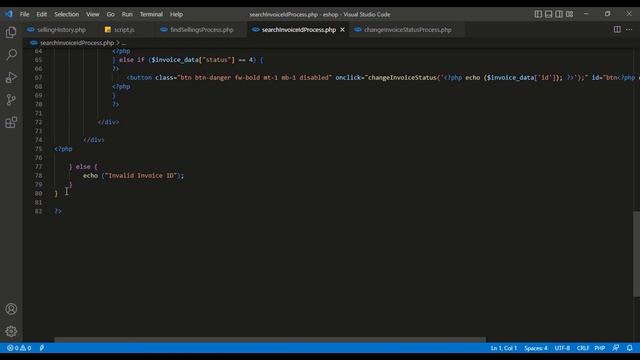Click the <?php tag on line 75
Viewport: 640px width, 360px height.
(63, 149)
